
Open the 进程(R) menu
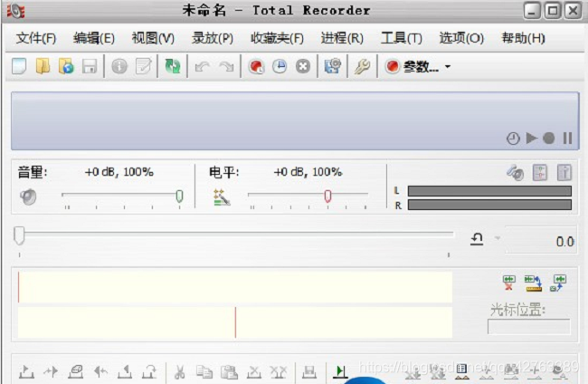click(342, 38)
